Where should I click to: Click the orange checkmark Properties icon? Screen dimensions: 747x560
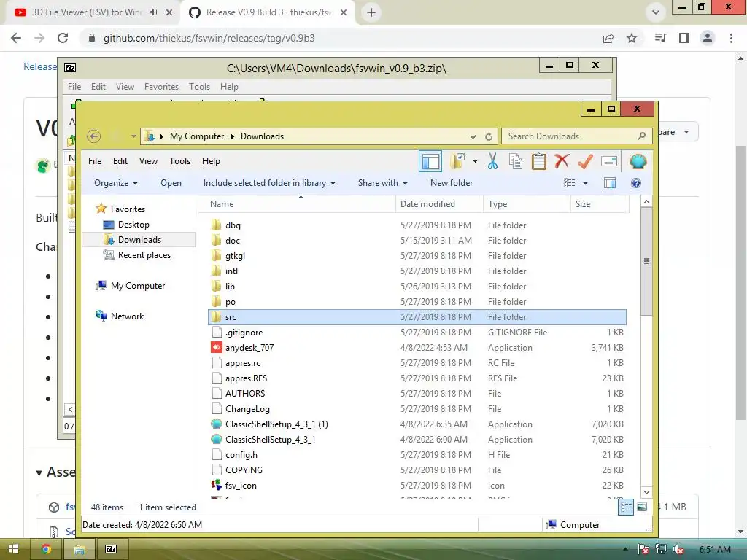[585, 161]
